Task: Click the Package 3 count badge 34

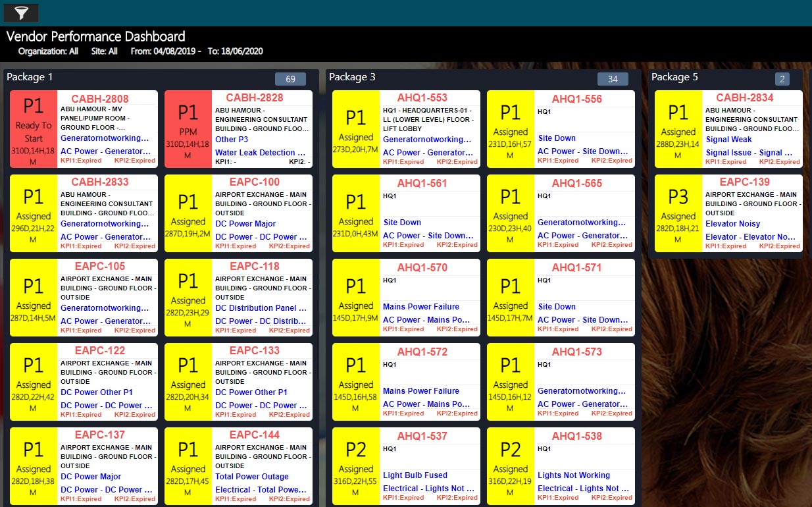Action: click(x=613, y=79)
